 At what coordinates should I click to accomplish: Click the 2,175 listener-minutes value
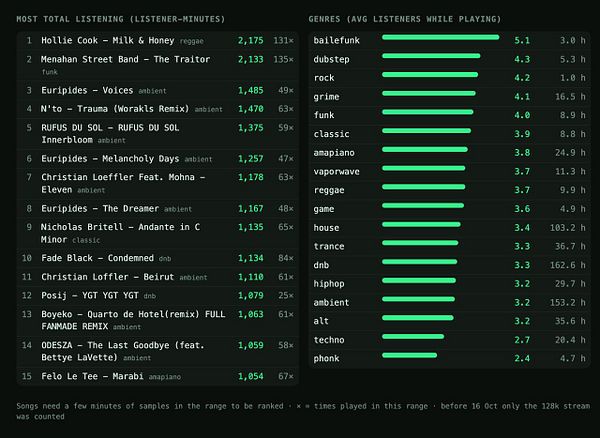click(251, 41)
